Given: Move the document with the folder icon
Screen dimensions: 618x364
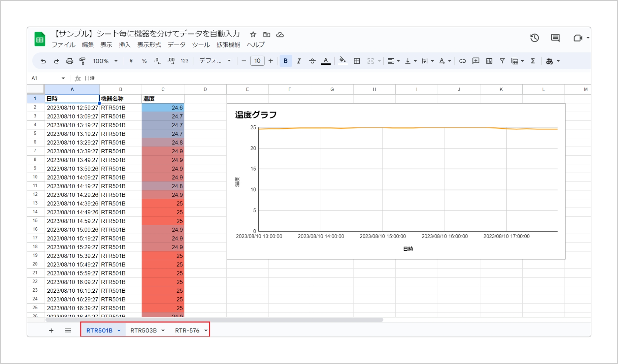Looking at the screenshot, I should pos(266,35).
